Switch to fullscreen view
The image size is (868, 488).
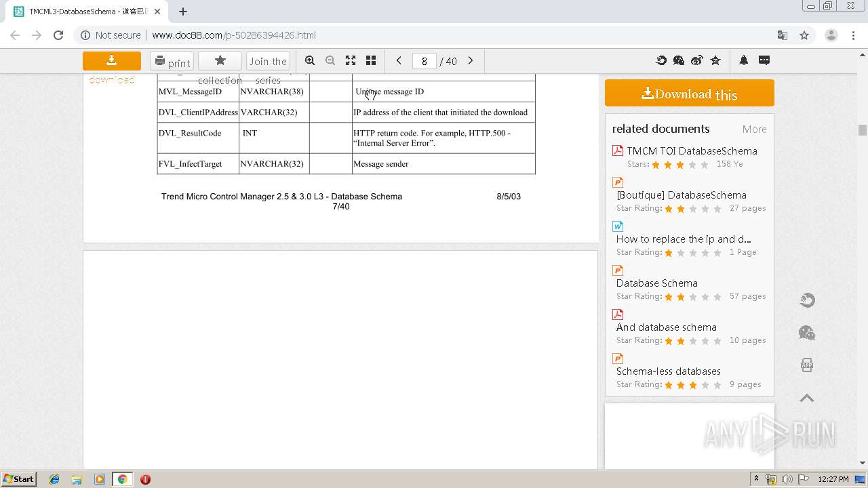[351, 60]
